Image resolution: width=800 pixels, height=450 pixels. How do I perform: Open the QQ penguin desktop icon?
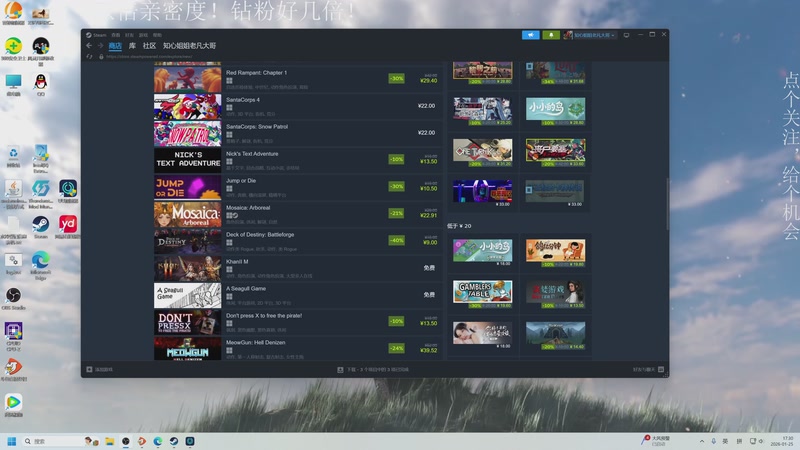pyautogui.click(x=41, y=84)
